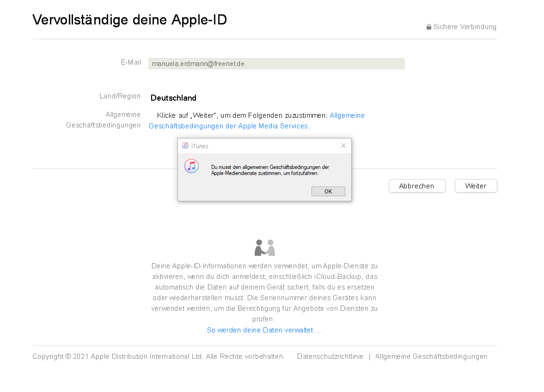Click the heading 'Vervollständige deine Apple-ID'
This screenshot has height=392, width=544.
click(129, 20)
